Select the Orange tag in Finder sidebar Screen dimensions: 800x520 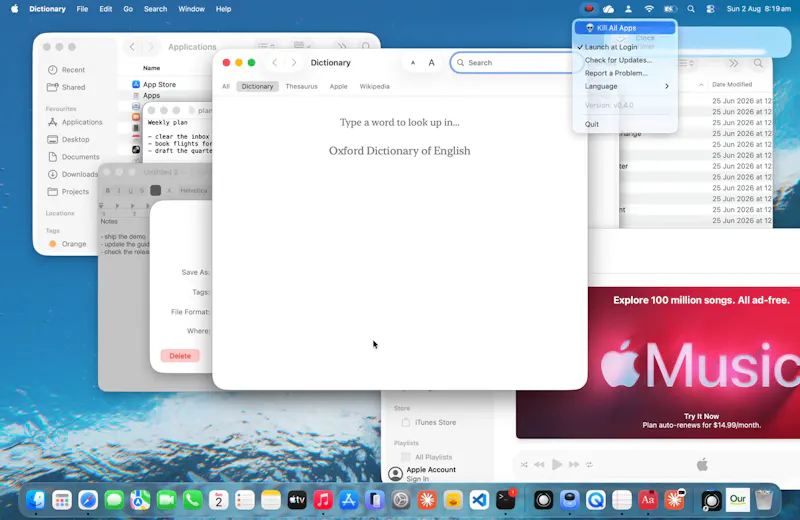coord(73,244)
